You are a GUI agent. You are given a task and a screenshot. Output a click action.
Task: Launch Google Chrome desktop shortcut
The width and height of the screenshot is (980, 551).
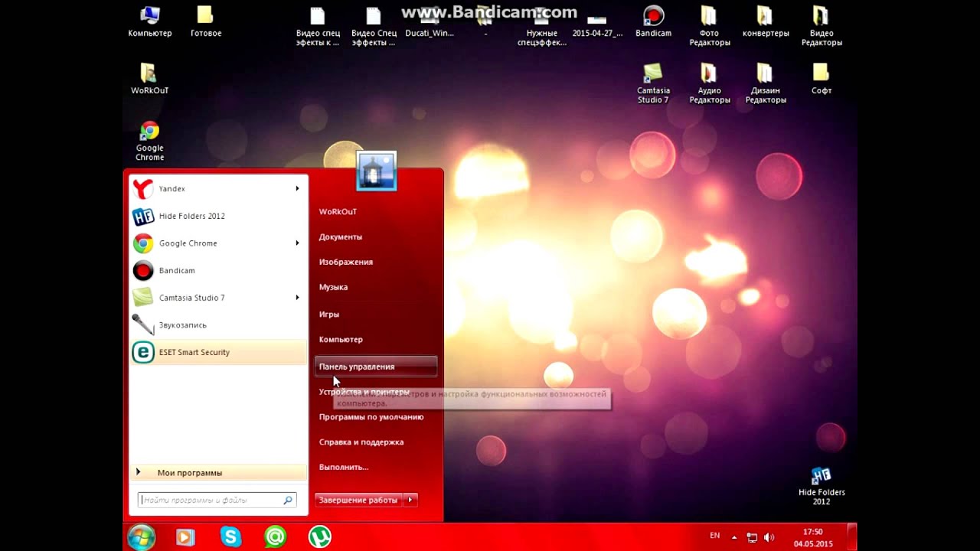click(149, 141)
